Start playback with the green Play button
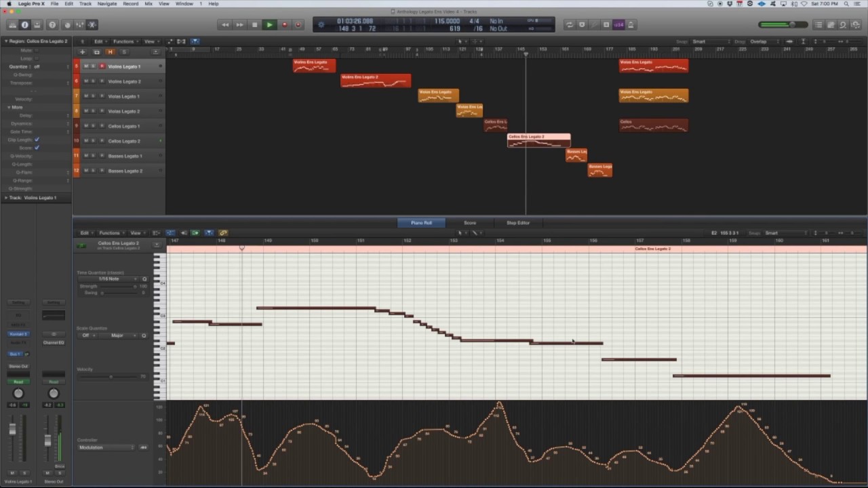 pyautogui.click(x=269, y=25)
